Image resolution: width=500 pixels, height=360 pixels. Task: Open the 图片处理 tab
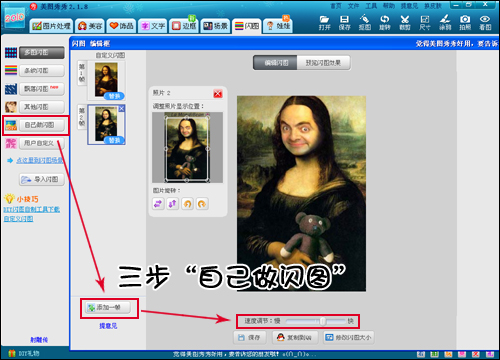pyautogui.click(x=51, y=26)
